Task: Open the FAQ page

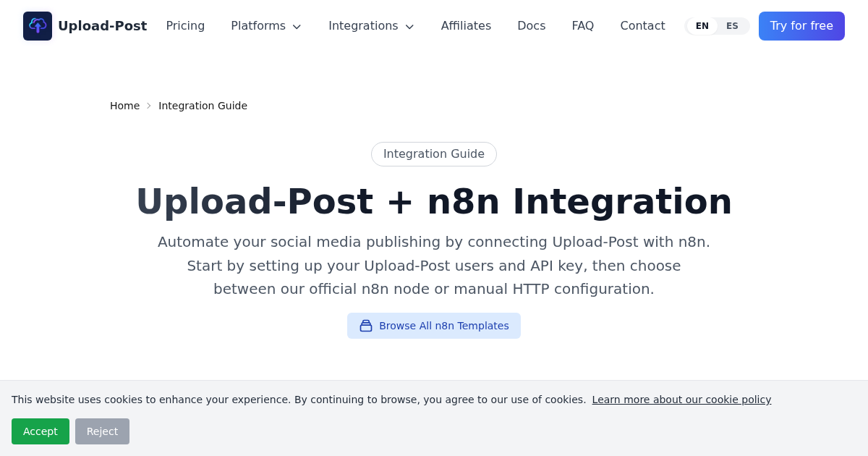Action: (583, 26)
